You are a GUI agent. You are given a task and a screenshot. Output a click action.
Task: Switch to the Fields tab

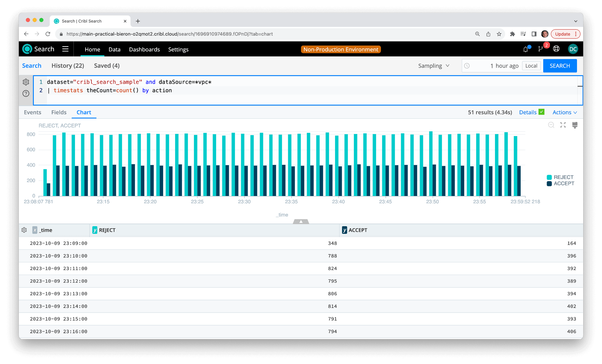(59, 112)
